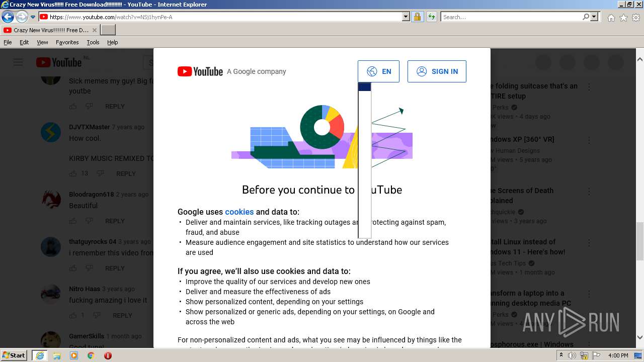The height and width of the screenshot is (362, 644).
Task: Click the magnifier search icon
Action: (586, 17)
